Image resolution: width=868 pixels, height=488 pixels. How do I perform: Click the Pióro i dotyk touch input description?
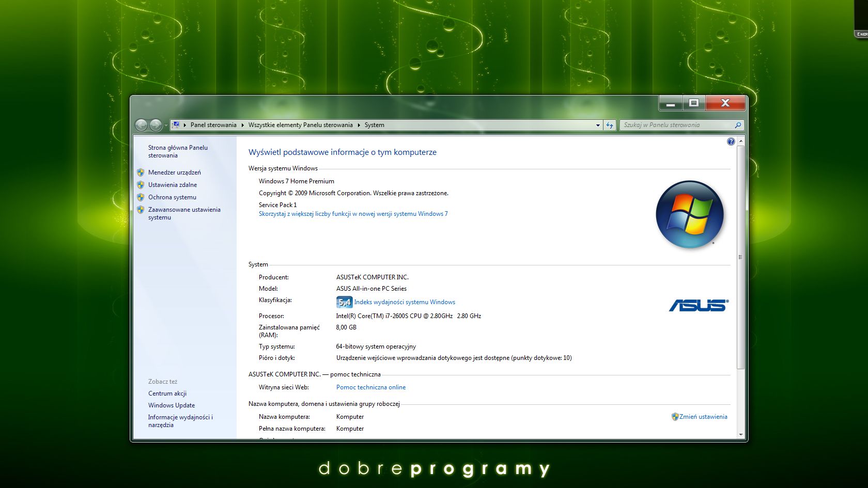[454, 358]
